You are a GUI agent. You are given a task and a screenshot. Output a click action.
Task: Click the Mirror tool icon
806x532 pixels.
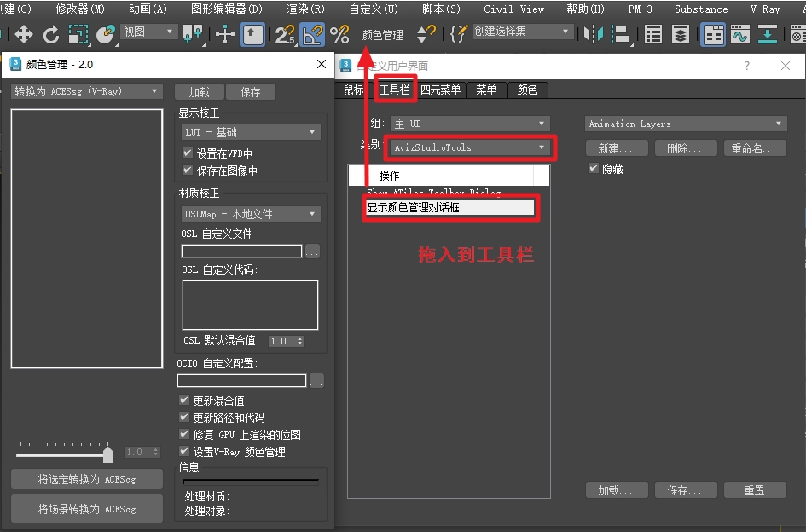(x=593, y=35)
